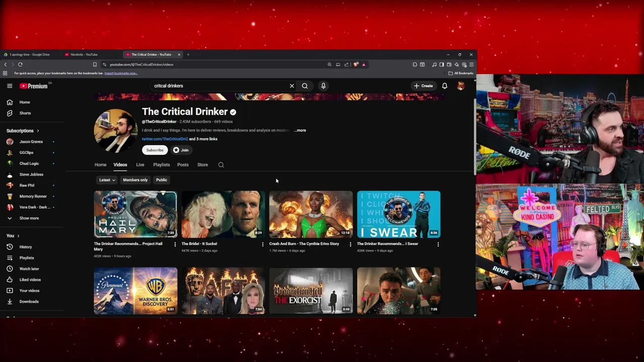The width and height of the screenshot is (644, 362).
Task: Open the Paramount Warner Bros Discovery thumbnail
Action: coord(135,291)
